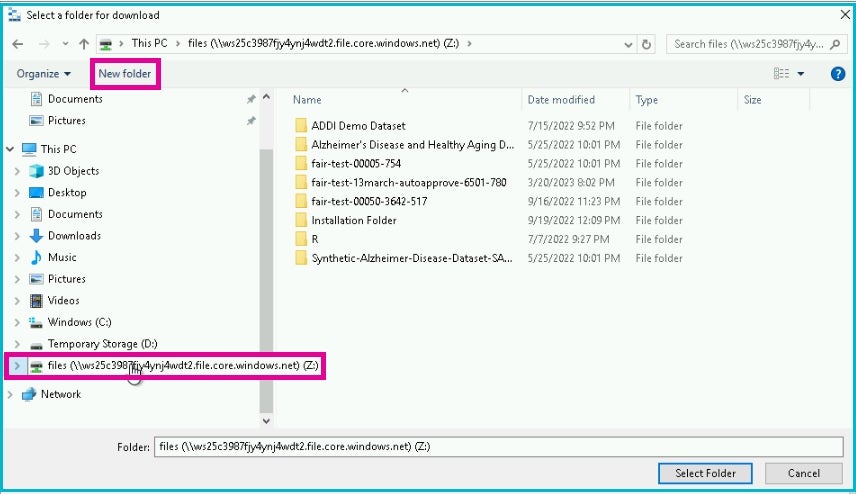
Task: Click the search magnifier icon
Action: click(835, 44)
